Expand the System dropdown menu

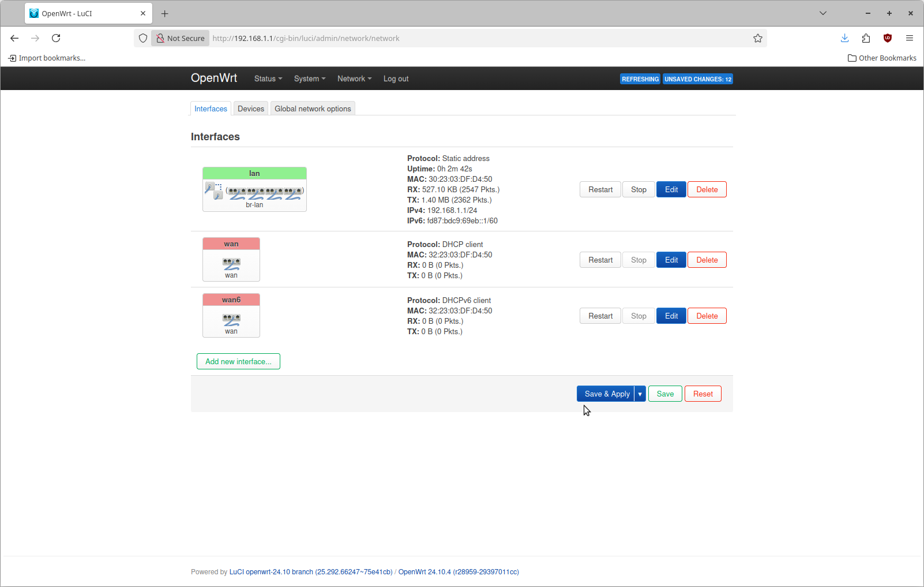pyautogui.click(x=309, y=78)
